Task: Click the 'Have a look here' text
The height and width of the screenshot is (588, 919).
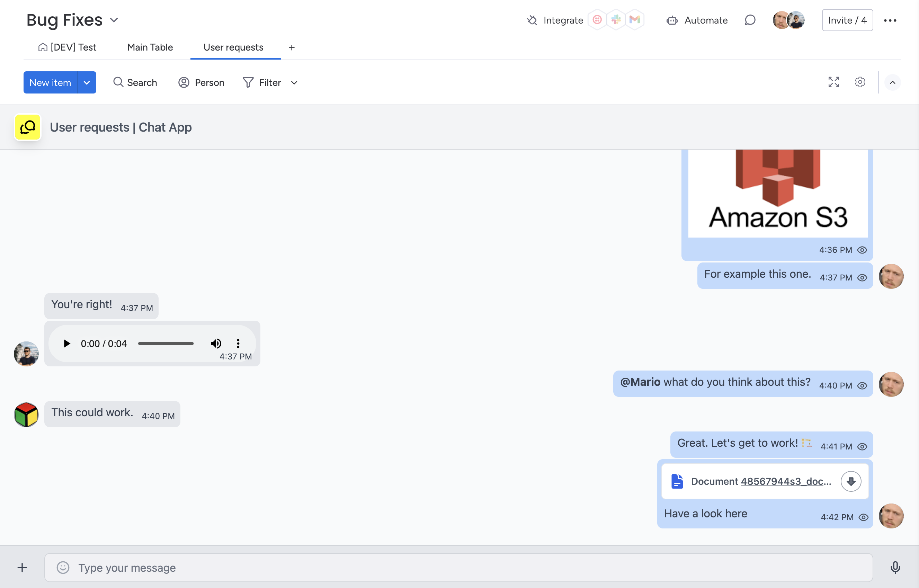Action: [x=706, y=514]
